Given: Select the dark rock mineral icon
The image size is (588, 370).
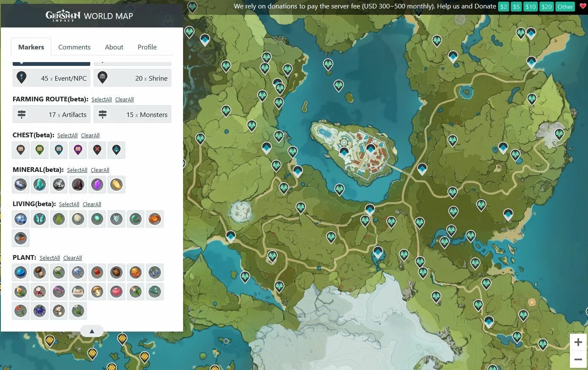Looking at the screenshot, I should [x=78, y=185].
